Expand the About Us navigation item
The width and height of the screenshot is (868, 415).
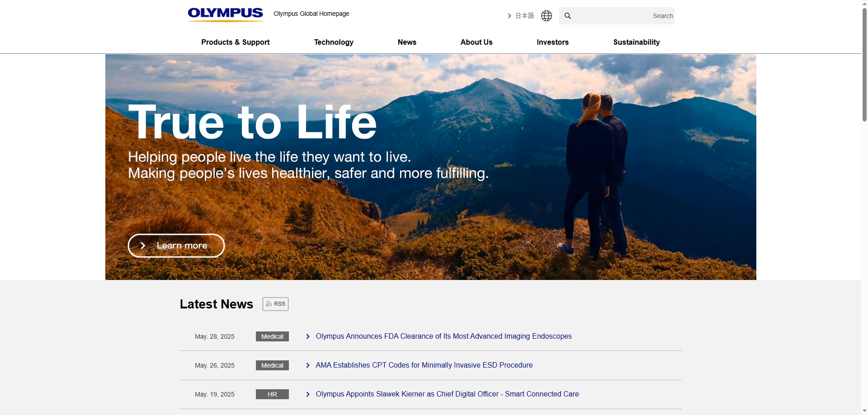[x=476, y=42]
